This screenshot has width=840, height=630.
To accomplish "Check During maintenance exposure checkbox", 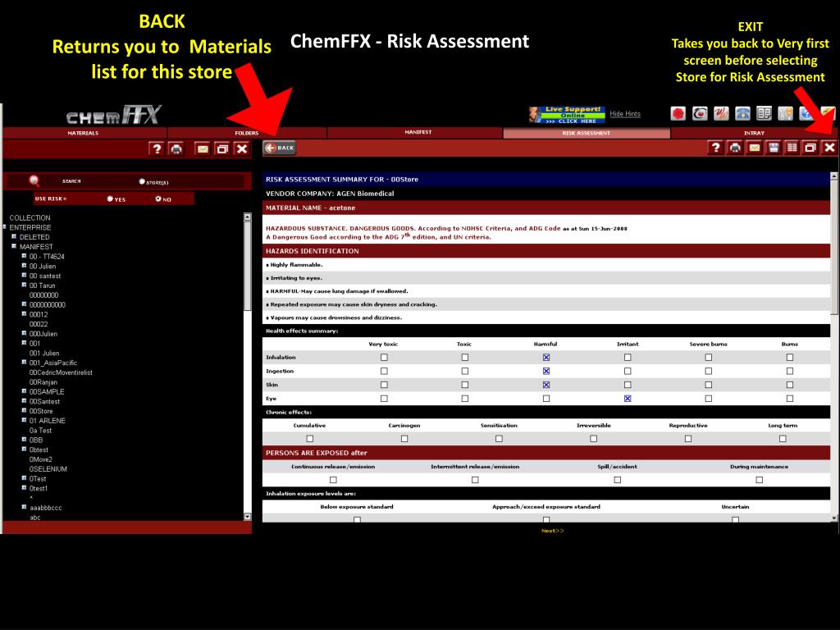I will click(759, 480).
